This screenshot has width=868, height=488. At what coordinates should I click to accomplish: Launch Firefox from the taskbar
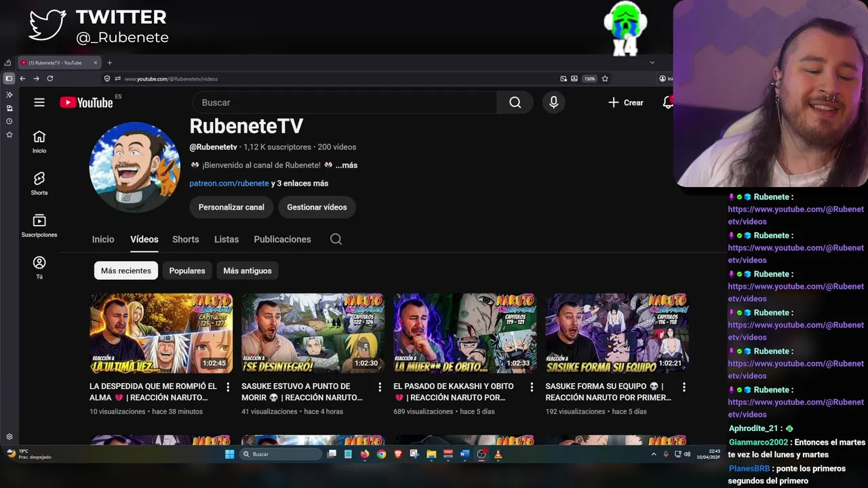(x=365, y=454)
